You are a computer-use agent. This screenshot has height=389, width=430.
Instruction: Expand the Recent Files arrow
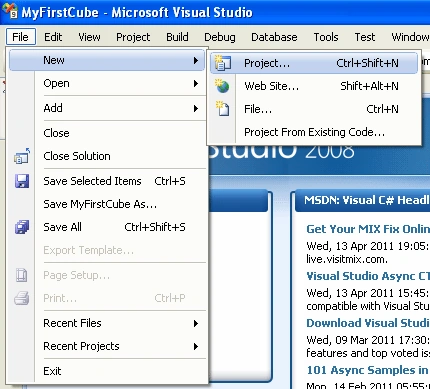[196, 323]
